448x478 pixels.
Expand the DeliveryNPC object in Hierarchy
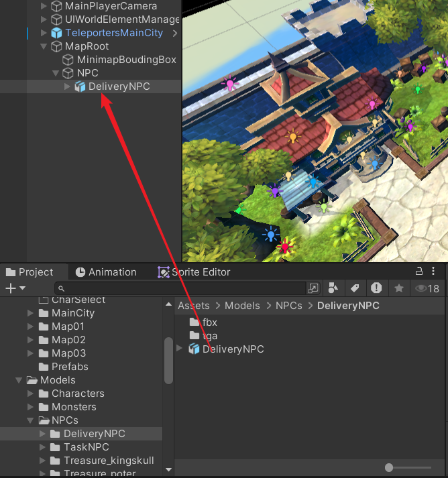67,86
